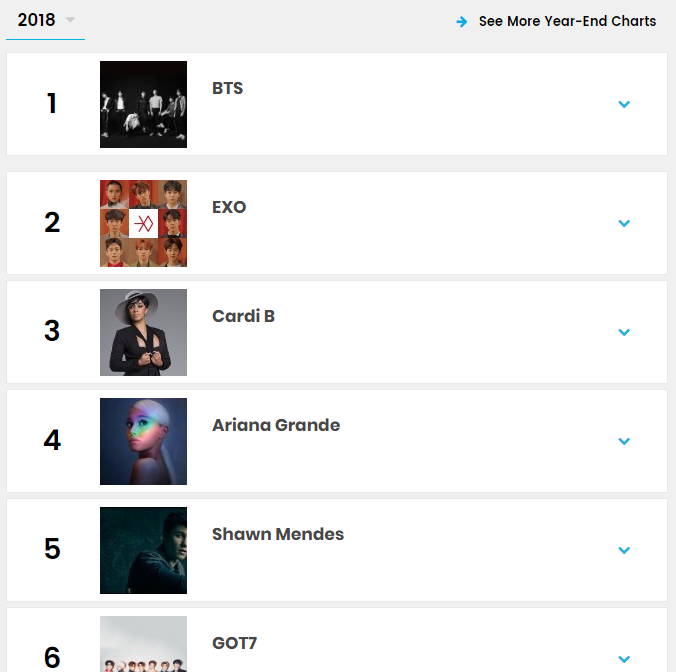Expand Shawn Mendes row chevron
Image resolution: width=676 pixels, height=672 pixels.
click(x=624, y=550)
